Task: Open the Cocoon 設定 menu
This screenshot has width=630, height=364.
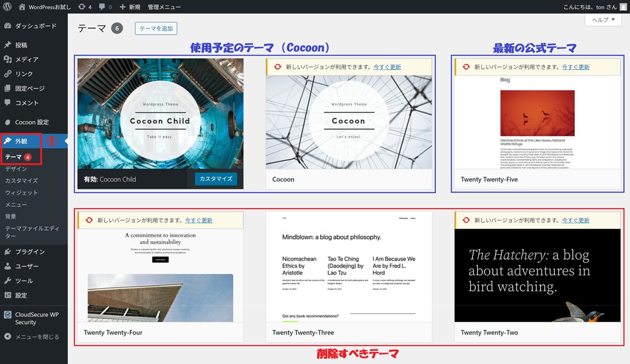Action: [31, 122]
